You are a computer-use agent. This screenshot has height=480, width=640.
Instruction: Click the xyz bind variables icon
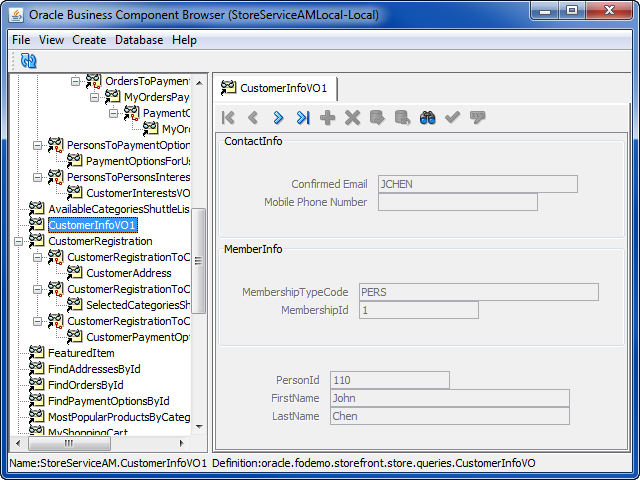coord(478,118)
